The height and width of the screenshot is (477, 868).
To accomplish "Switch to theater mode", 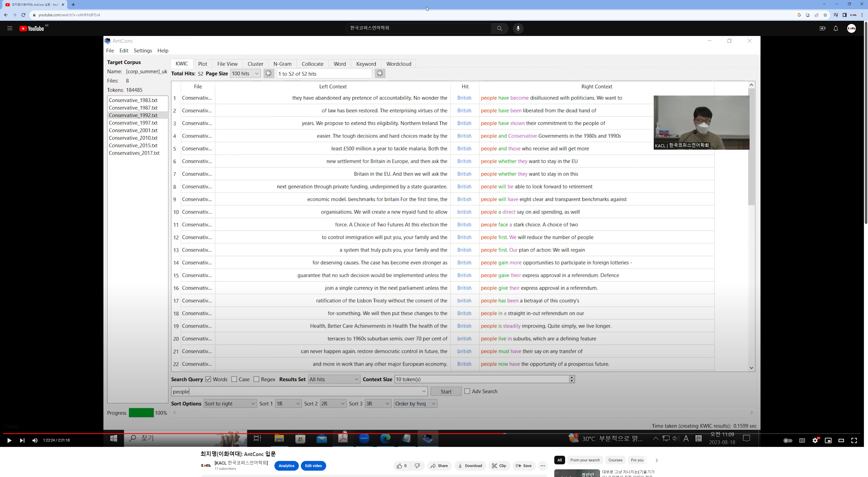I will [x=841, y=440].
